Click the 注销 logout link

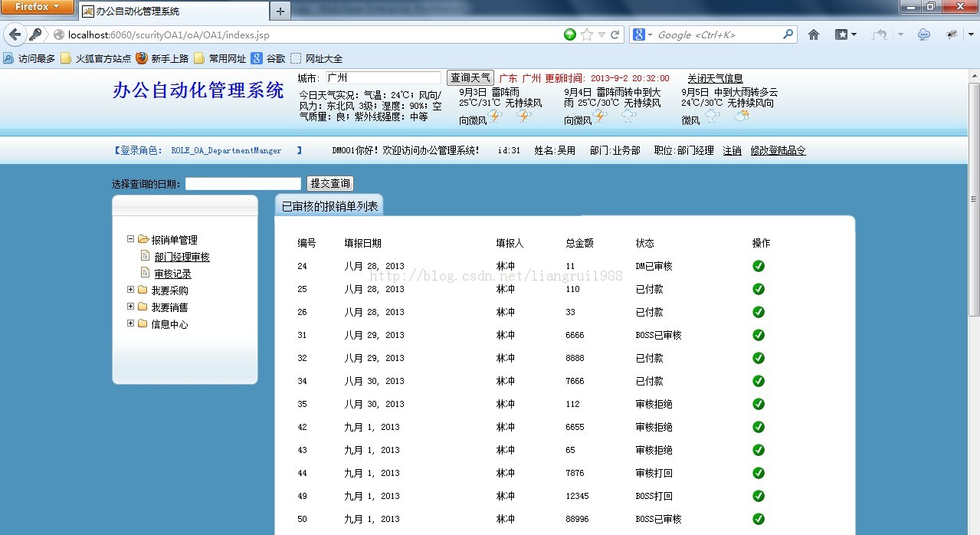[732, 150]
